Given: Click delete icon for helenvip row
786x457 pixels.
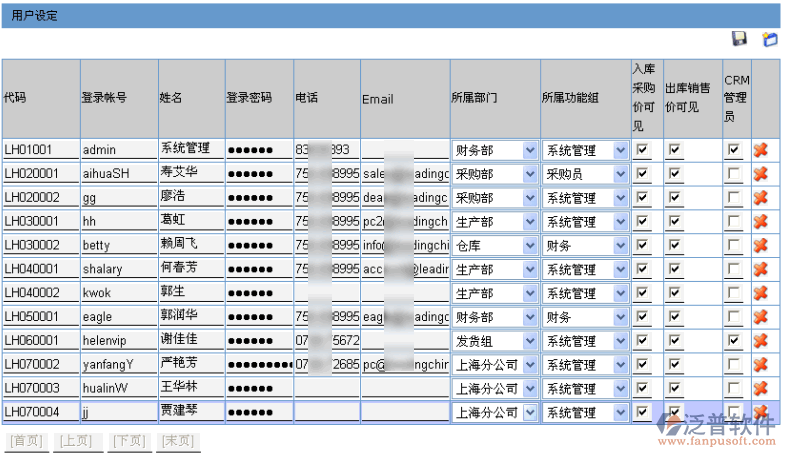Looking at the screenshot, I should tap(760, 341).
